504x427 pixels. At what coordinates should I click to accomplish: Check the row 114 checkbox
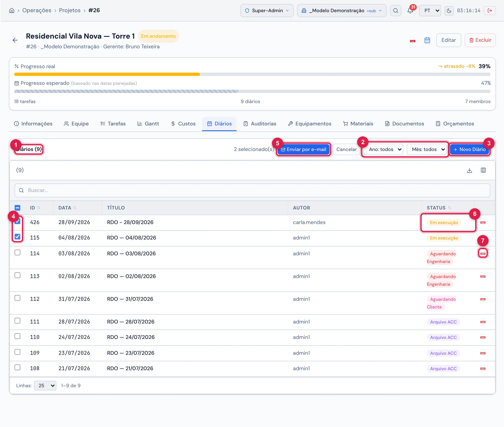click(17, 252)
